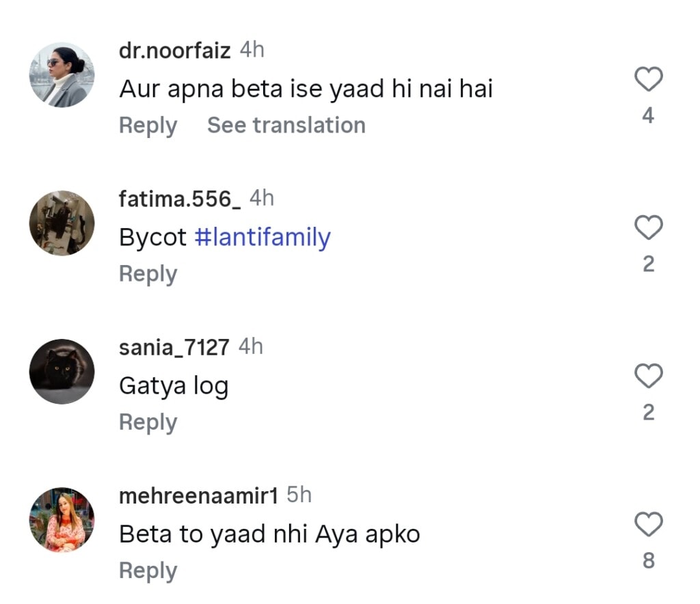Like dr.noorfaiz's comment with the heart
Viewport: 700px width, 604px height.
(648, 79)
